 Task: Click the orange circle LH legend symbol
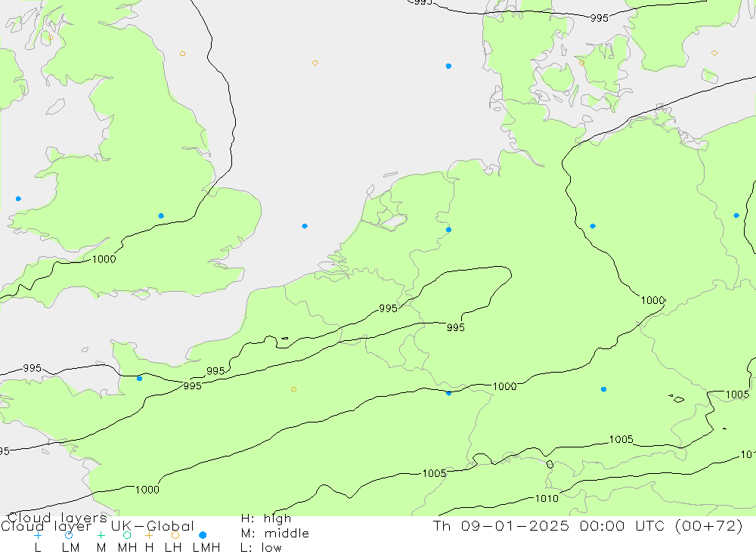(x=175, y=535)
